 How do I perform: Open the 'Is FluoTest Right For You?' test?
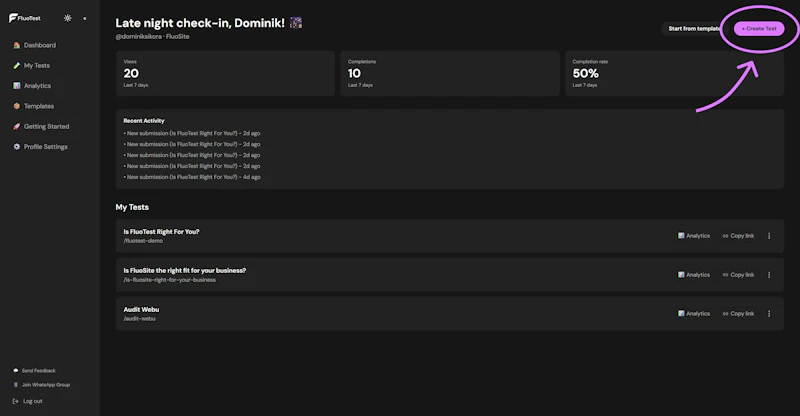[x=161, y=232]
